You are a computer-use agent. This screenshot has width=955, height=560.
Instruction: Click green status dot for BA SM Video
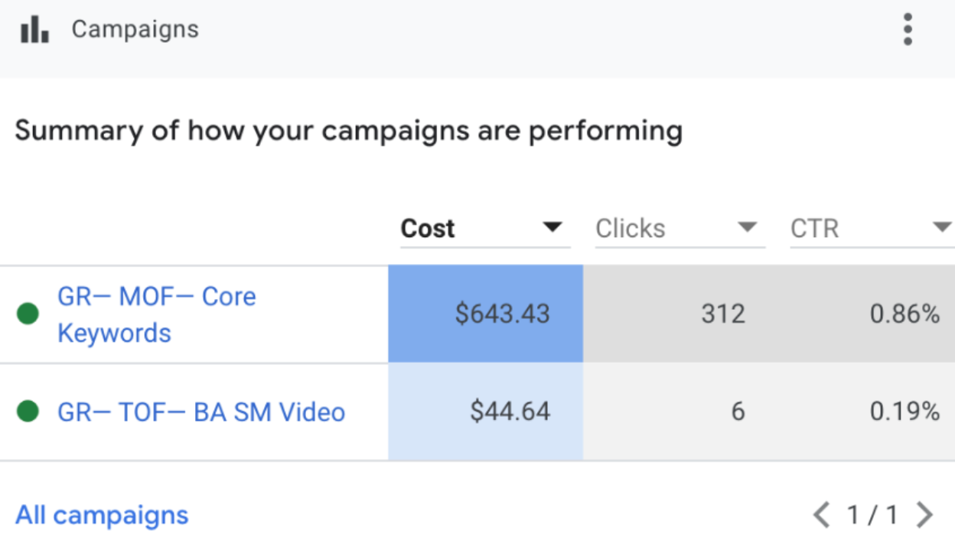[28, 412]
